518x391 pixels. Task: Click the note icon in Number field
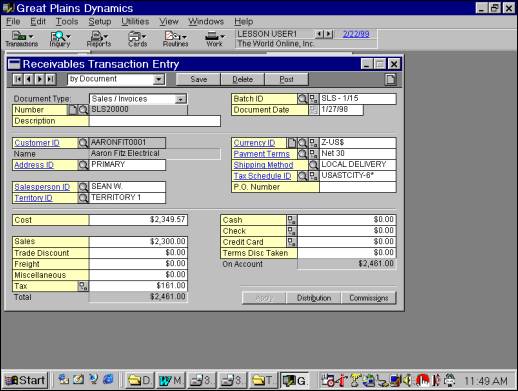73,110
